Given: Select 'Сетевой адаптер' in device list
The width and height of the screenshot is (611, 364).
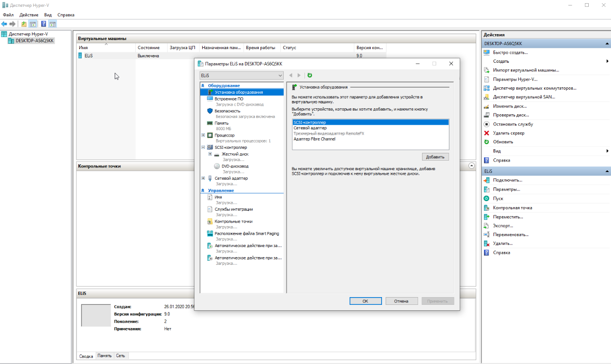Looking at the screenshot, I should click(371, 128).
